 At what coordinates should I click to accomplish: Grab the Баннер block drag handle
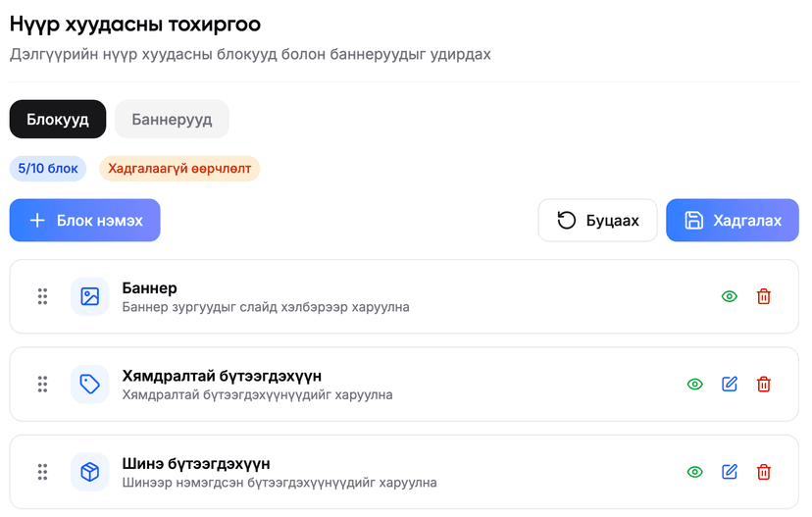tap(42, 296)
